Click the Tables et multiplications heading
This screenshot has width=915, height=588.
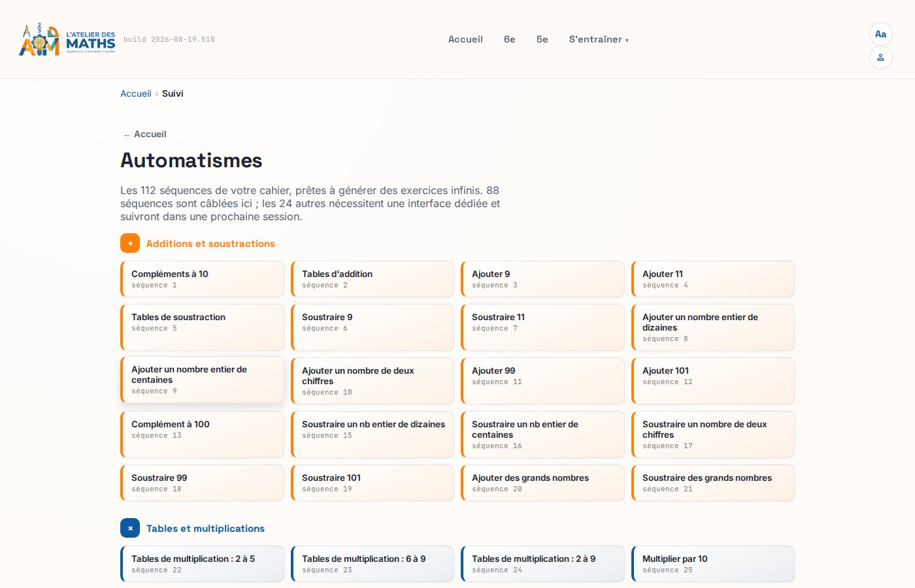click(x=205, y=529)
